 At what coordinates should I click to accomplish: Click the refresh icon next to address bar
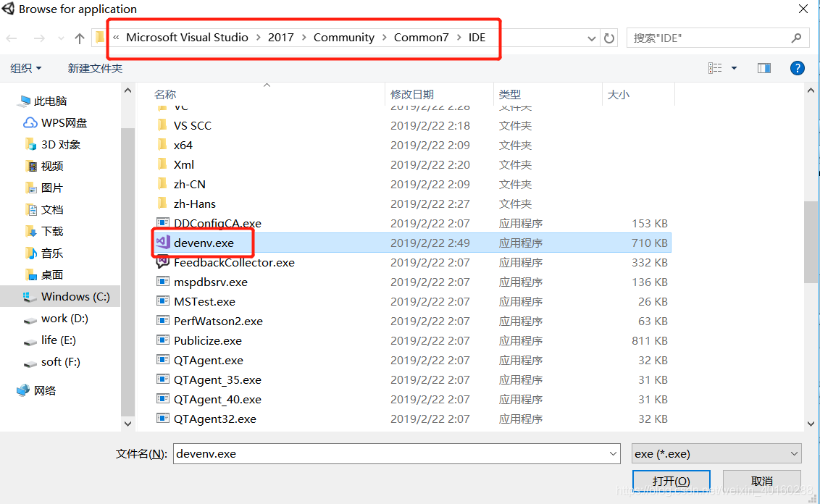click(x=609, y=38)
